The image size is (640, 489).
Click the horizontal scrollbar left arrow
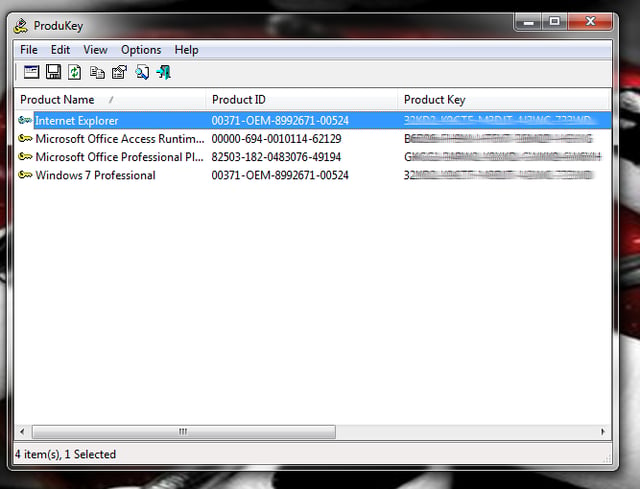22,432
